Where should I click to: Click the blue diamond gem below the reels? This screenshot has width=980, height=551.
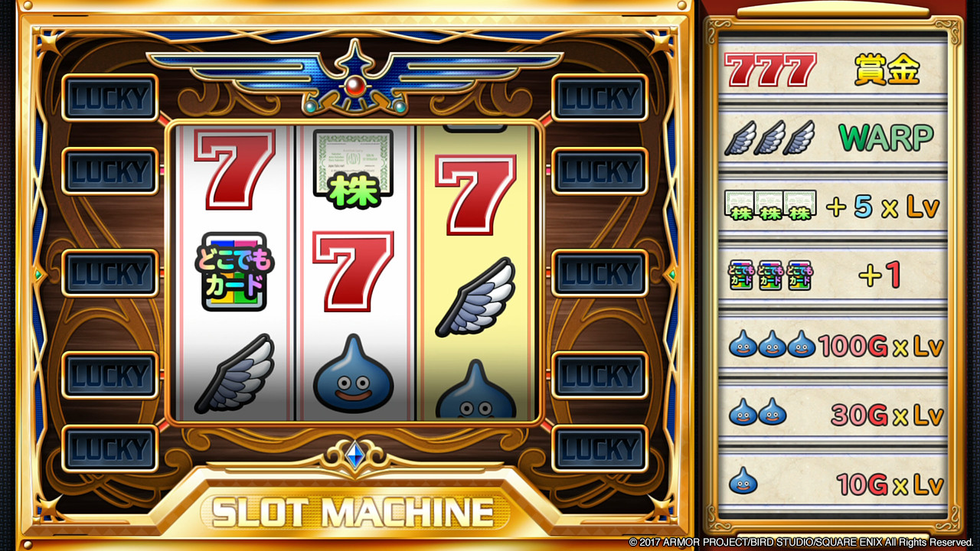click(x=354, y=457)
